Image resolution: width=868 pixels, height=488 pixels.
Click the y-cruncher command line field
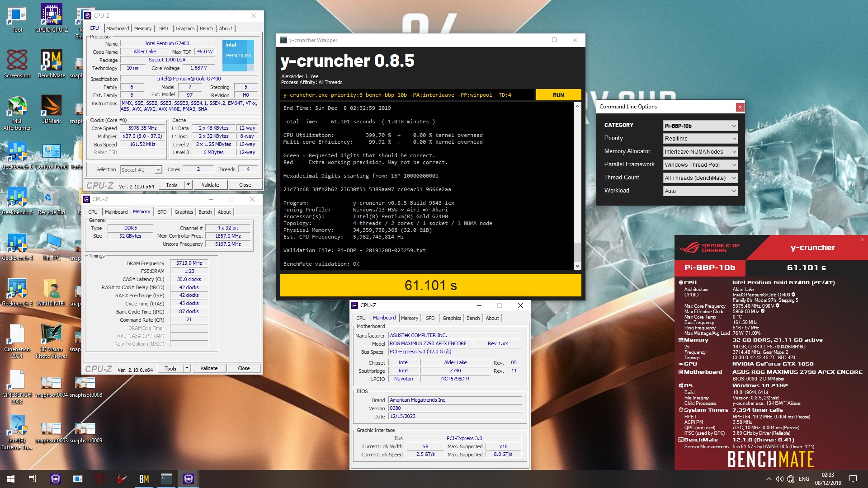point(407,95)
